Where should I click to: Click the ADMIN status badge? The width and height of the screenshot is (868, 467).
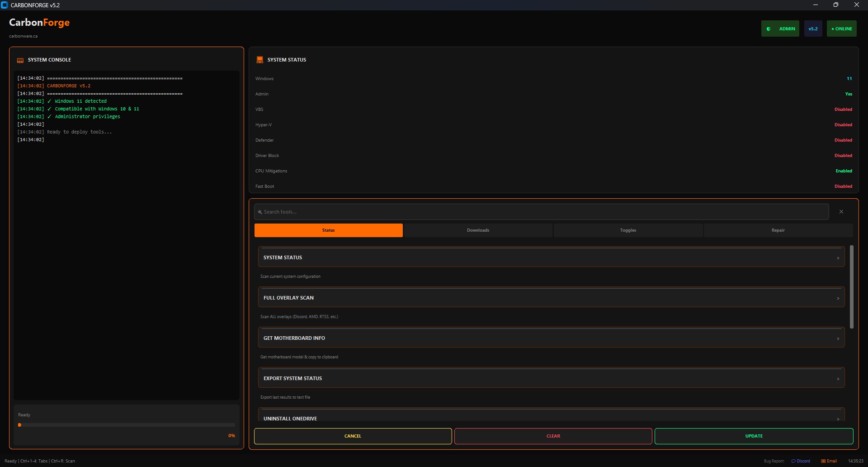coord(780,29)
